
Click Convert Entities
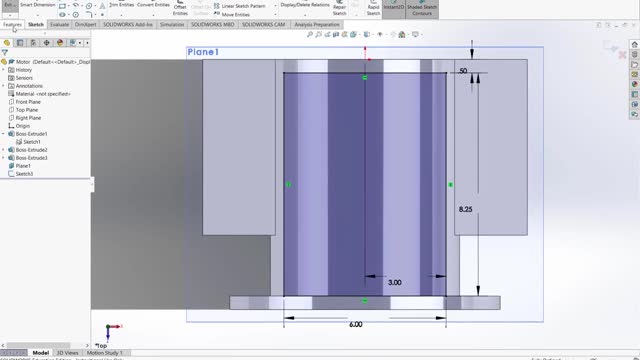pos(153,4)
